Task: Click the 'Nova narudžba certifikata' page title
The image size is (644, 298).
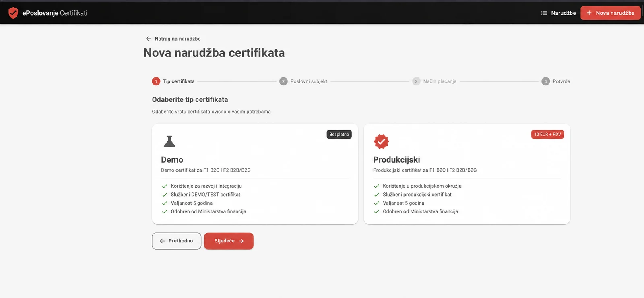Action: pos(214,53)
